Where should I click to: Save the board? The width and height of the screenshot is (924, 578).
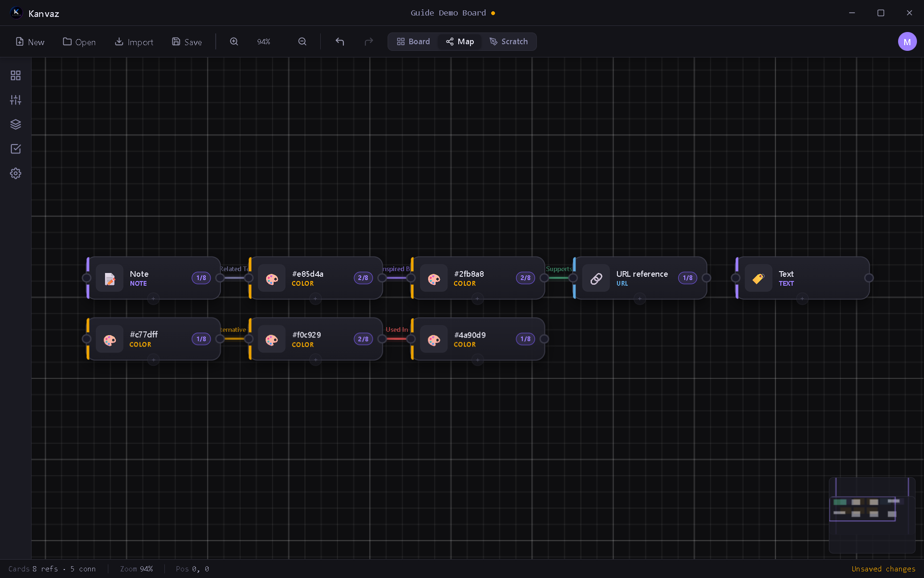tap(187, 42)
